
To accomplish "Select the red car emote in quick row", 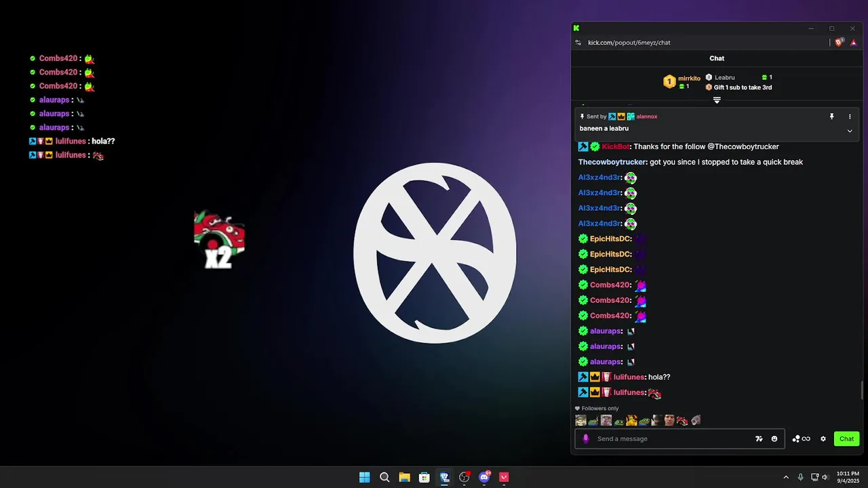I will tap(682, 421).
